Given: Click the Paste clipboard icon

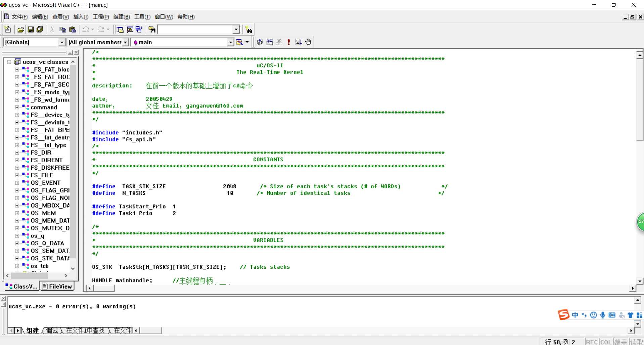Looking at the screenshot, I should pyautogui.click(x=72, y=30).
